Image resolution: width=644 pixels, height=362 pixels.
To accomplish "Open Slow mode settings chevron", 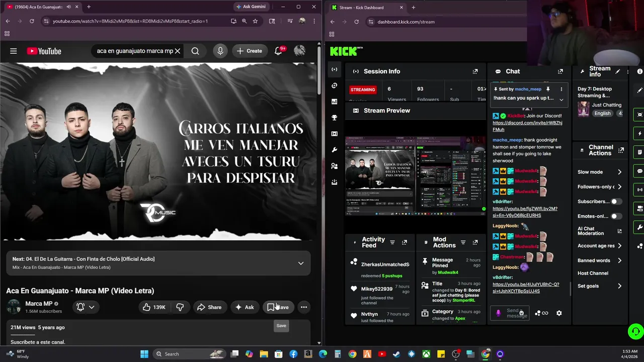I will (x=619, y=172).
